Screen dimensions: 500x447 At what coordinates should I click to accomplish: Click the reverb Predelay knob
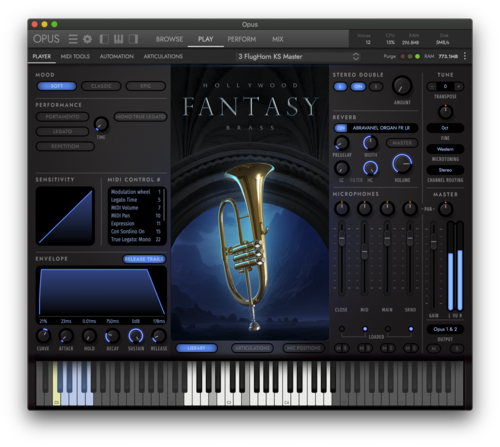click(342, 143)
